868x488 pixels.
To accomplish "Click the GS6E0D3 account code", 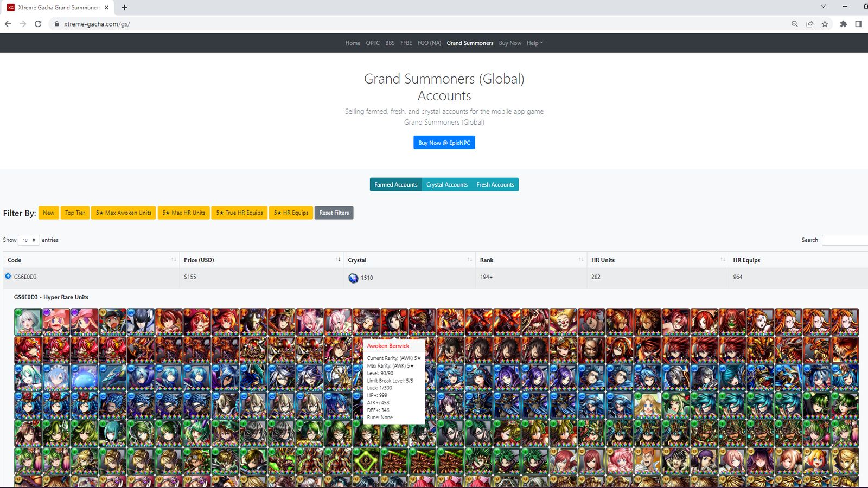I will click(x=25, y=277).
